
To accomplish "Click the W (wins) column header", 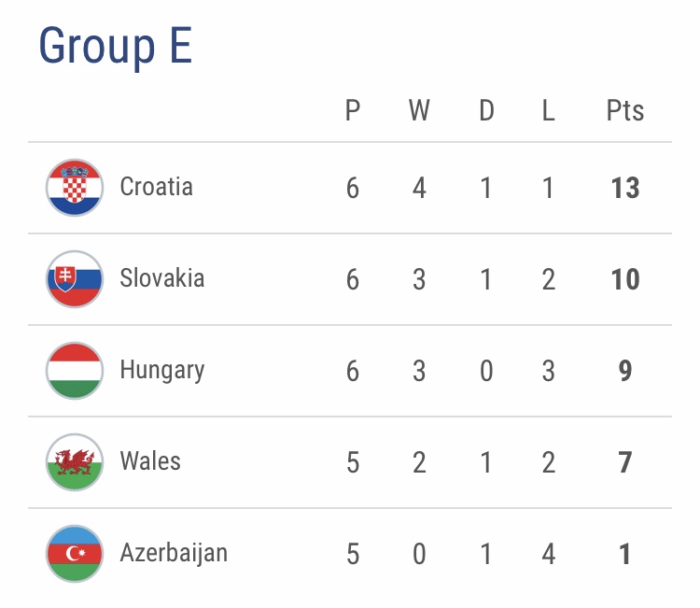I will click(x=419, y=111).
